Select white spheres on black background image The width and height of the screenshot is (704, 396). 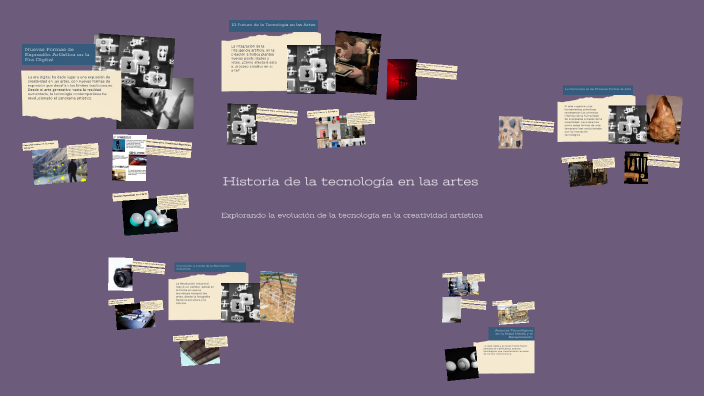(x=462, y=364)
